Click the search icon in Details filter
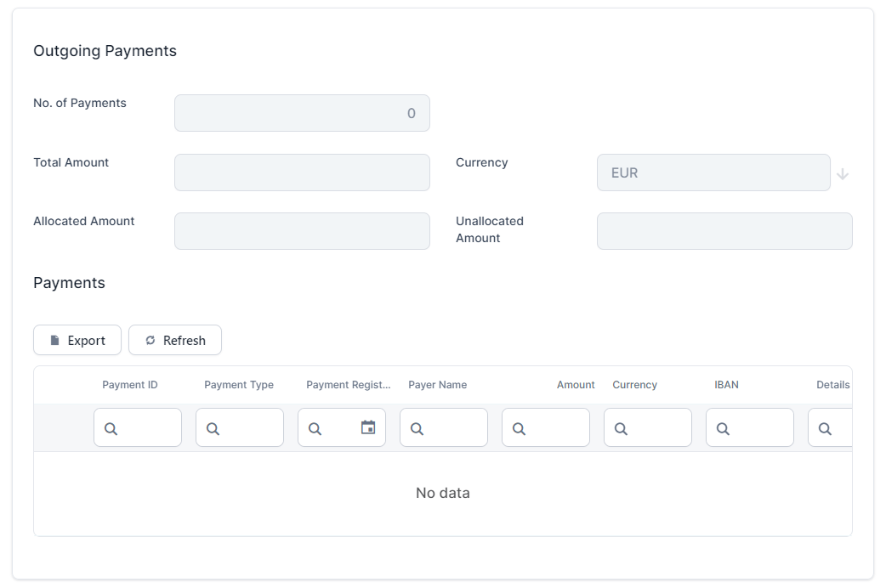 tap(825, 428)
